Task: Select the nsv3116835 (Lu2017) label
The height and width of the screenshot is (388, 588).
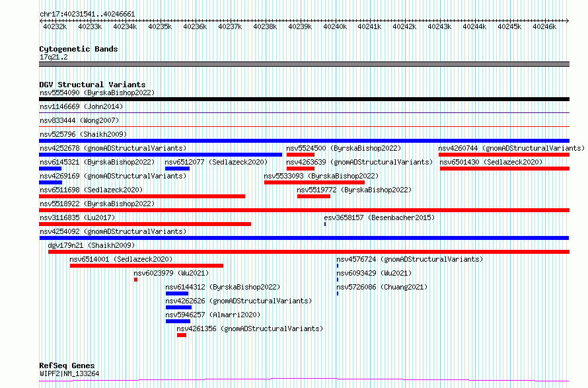Action: [77, 217]
